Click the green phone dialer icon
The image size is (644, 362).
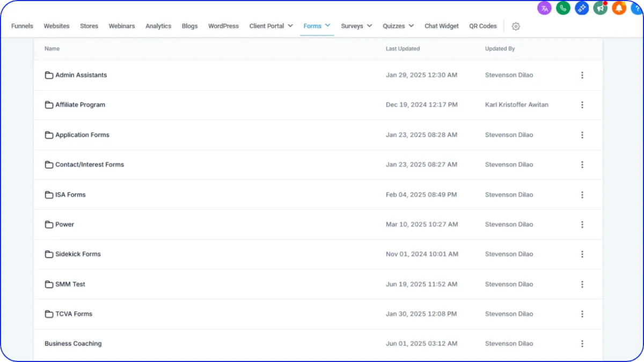tap(563, 8)
